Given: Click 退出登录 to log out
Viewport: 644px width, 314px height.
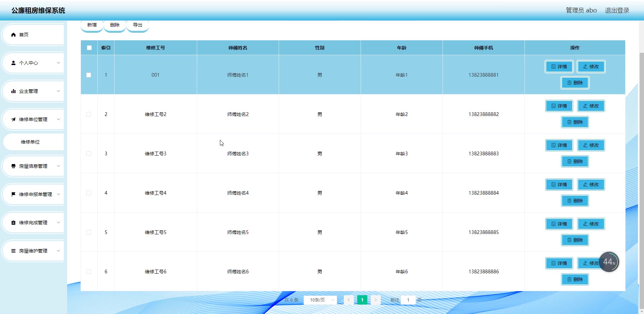Looking at the screenshot, I should pos(617,10).
